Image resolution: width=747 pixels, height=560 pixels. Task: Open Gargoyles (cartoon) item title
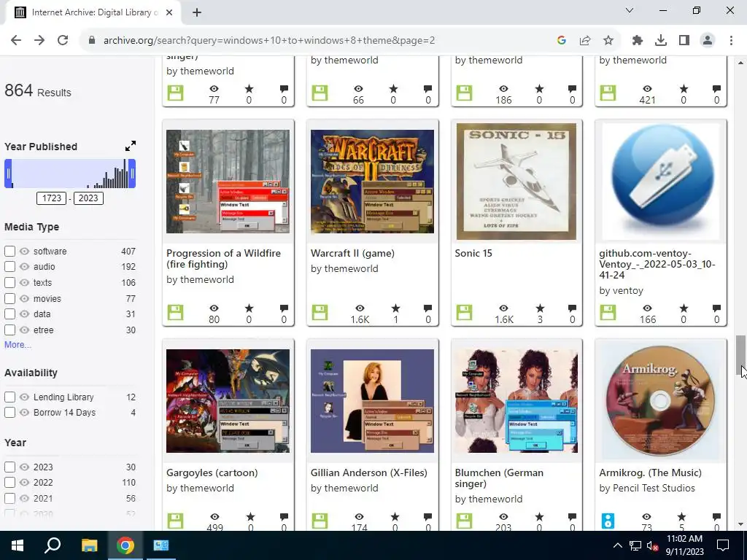pyautogui.click(x=212, y=472)
